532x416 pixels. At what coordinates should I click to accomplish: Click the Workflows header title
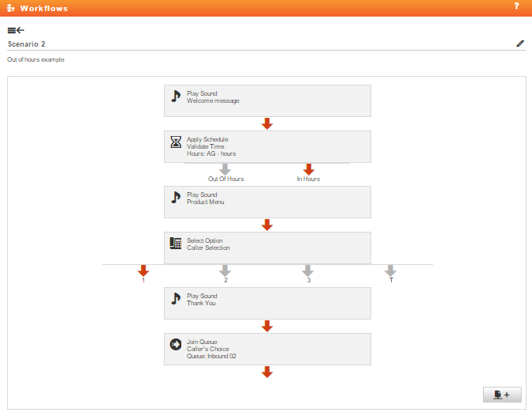click(44, 8)
